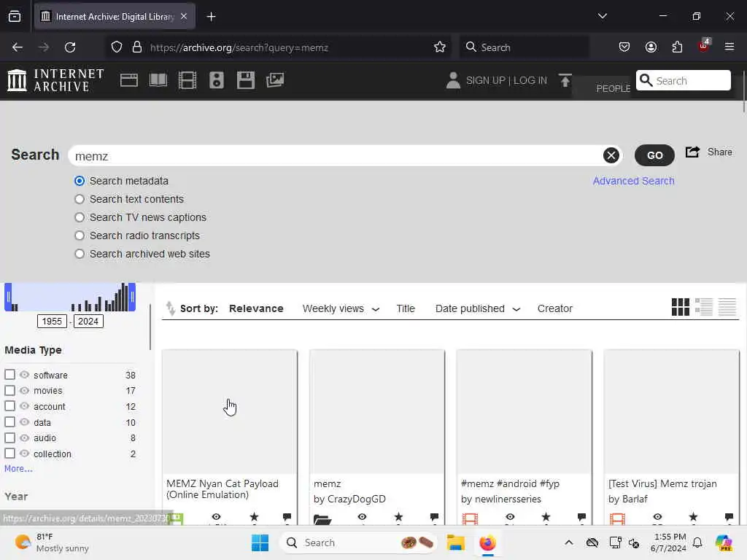Reload the page in Firefox
Screen dimensions: 747x560
click(70, 47)
